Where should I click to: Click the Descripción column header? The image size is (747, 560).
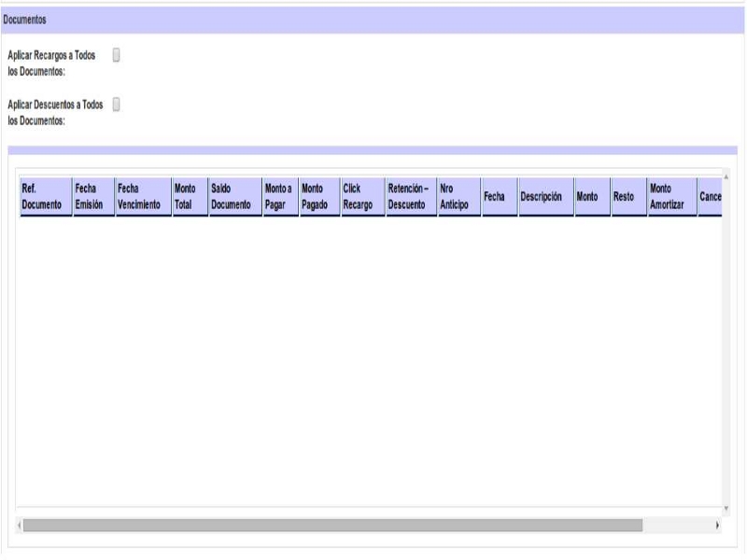pos(544,197)
